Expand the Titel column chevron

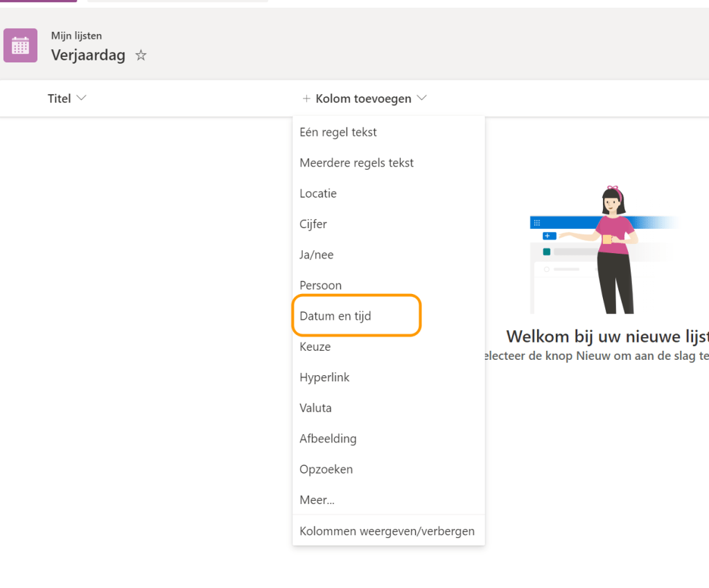pyautogui.click(x=81, y=98)
